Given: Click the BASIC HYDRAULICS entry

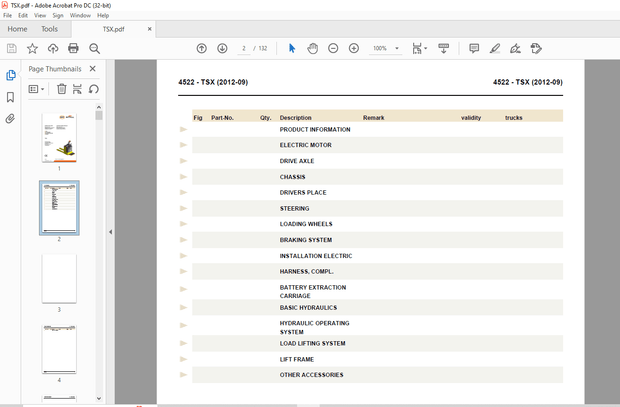Looking at the screenshot, I should (308, 307).
